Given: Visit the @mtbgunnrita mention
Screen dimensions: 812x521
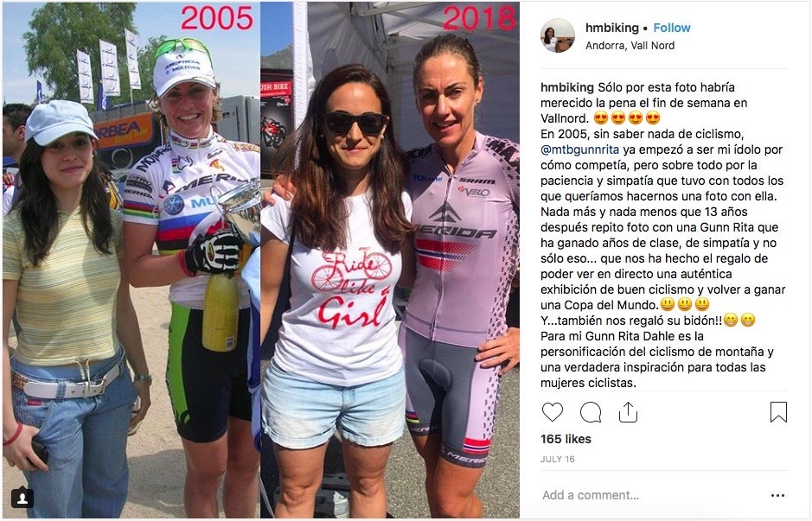Looking at the screenshot, I should click(579, 149).
